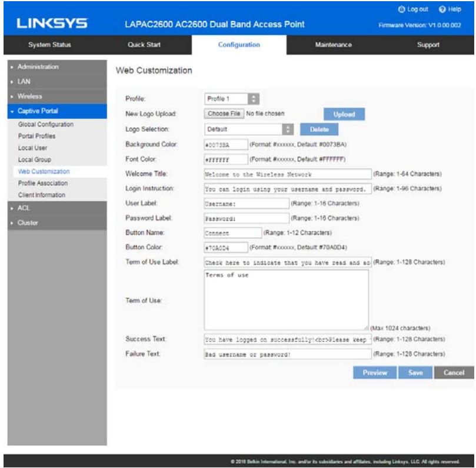The image size is (476, 468).
Task: Expand the Wireless sidebar section
Action: coord(57,97)
